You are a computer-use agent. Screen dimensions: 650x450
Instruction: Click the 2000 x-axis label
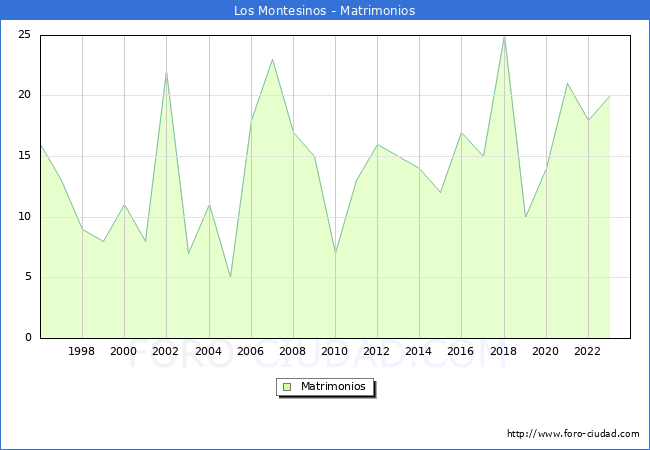click(x=123, y=351)
